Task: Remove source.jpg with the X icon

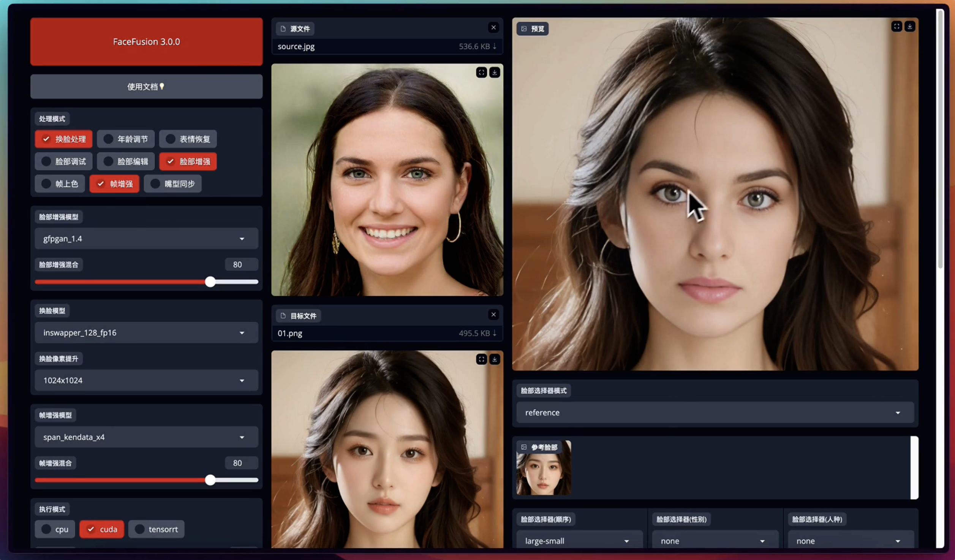Action: pyautogui.click(x=493, y=27)
